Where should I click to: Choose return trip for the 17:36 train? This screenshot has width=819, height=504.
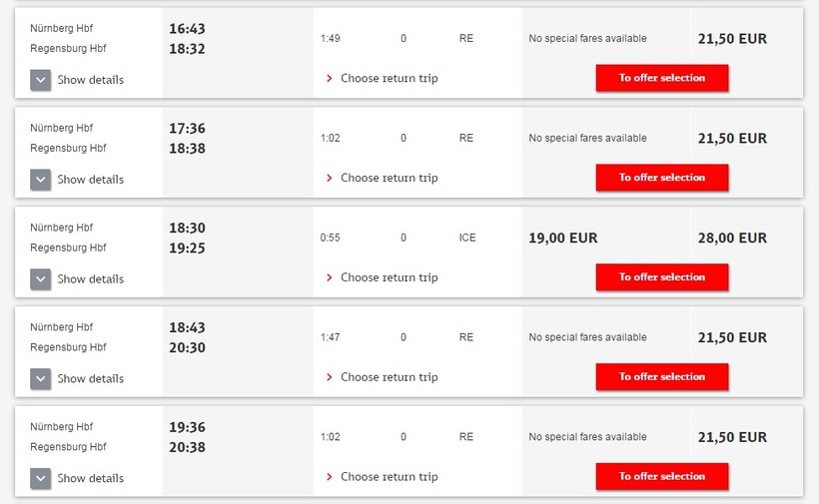pyautogui.click(x=389, y=178)
